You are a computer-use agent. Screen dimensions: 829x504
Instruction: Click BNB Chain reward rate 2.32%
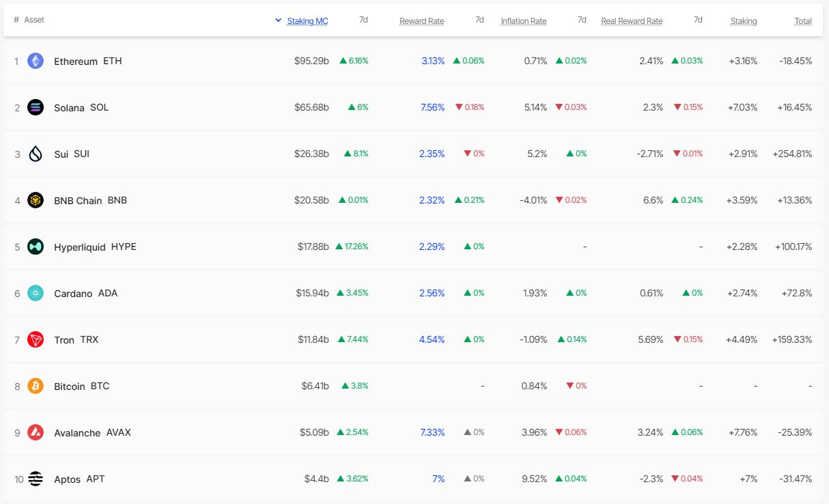[x=432, y=200]
